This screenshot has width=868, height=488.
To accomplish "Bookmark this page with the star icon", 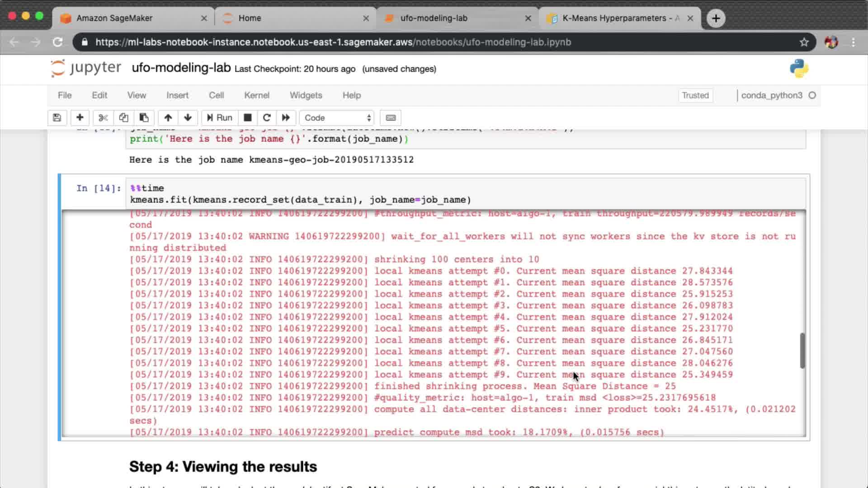I will (804, 42).
